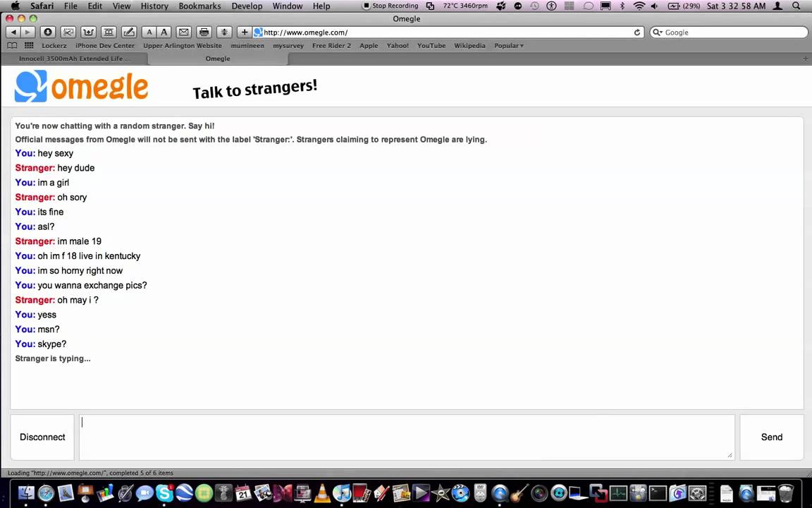Open System Preferences gear in the dock
The image size is (812, 508).
(x=697, y=493)
